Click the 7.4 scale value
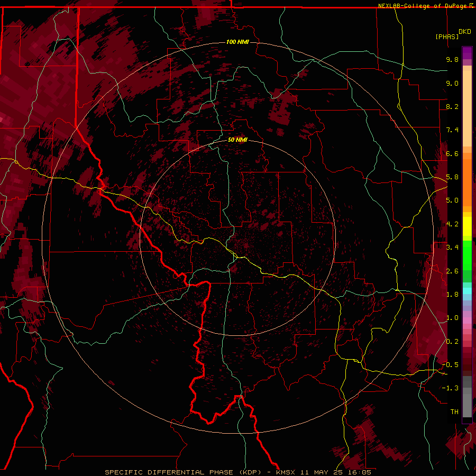The width and height of the screenshot is (476, 476). pyautogui.click(x=452, y=130)
